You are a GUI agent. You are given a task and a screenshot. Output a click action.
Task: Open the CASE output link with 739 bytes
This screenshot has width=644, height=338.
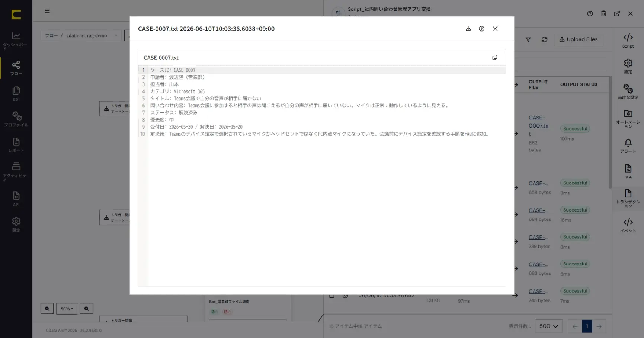click(538, 237)
